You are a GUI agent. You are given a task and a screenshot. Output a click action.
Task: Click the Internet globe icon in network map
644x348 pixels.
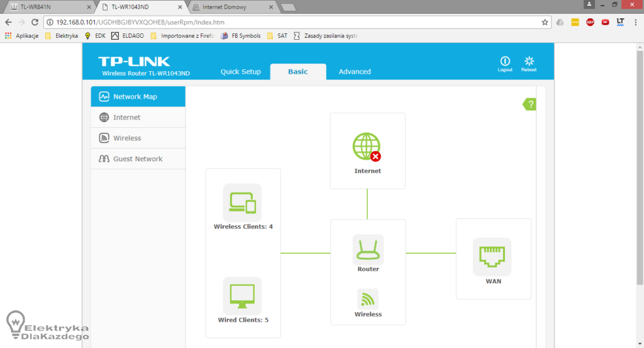pos(367,147)
